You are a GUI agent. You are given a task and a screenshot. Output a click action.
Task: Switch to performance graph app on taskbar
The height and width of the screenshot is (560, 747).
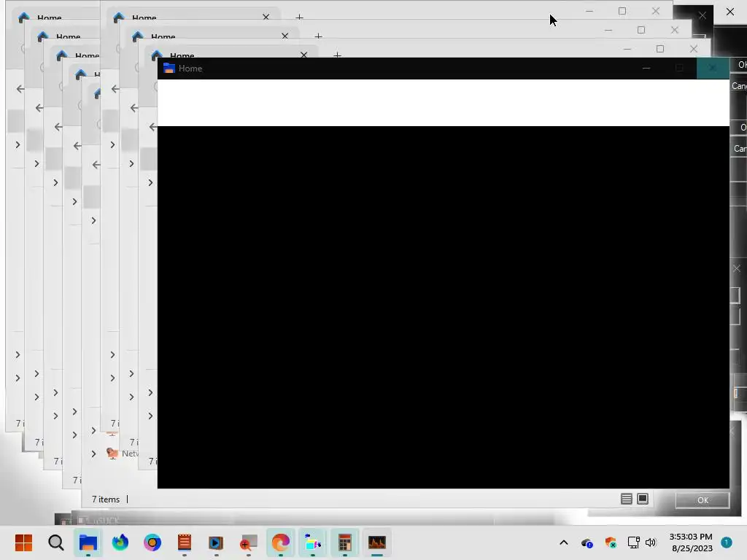[x=377, y=542]
